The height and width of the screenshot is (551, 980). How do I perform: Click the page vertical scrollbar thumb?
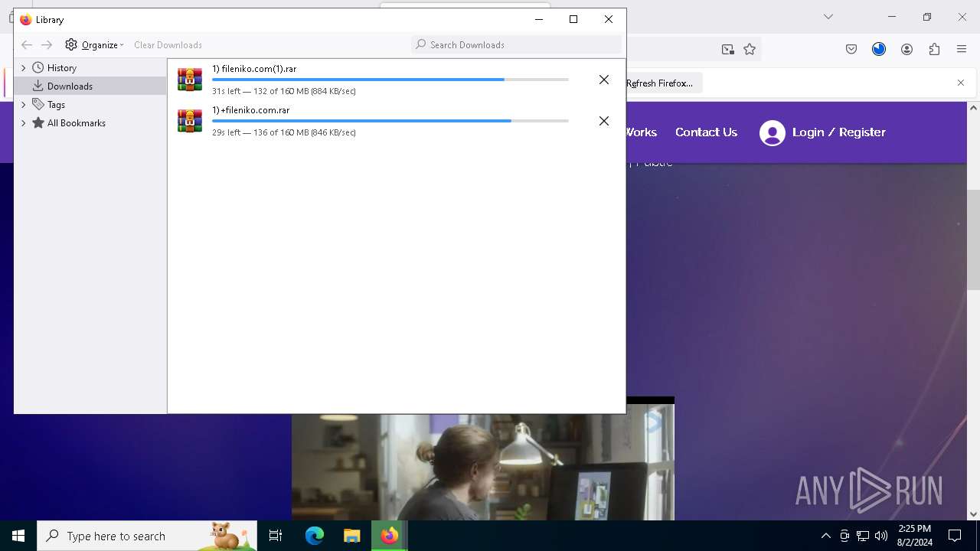(x=973, y=240)
